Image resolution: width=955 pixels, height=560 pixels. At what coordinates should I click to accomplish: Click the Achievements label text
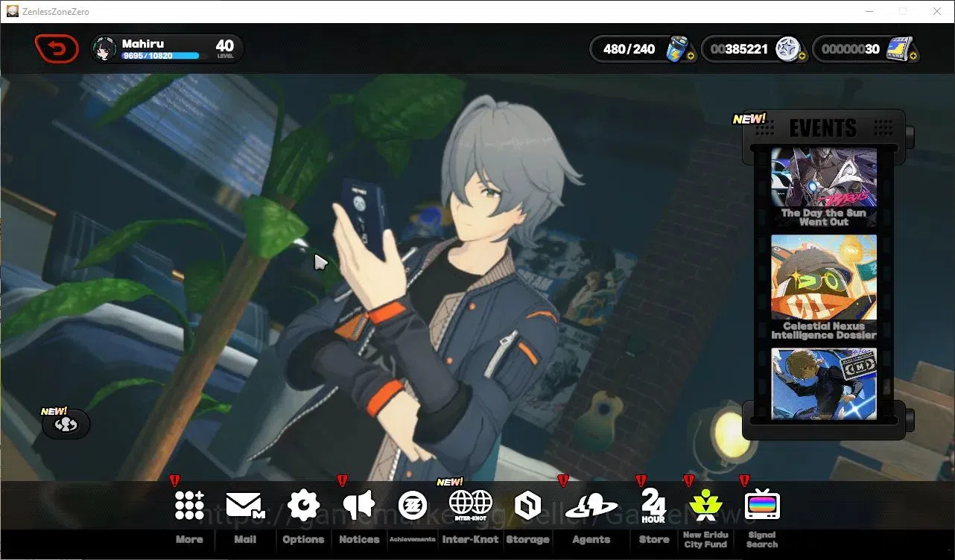pyautogui.click(x=413, y=539)
